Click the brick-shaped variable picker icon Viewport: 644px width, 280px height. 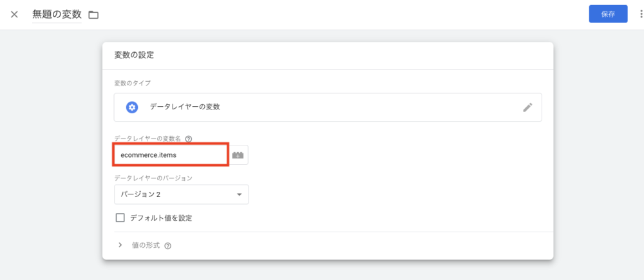[x=239, y=155]
